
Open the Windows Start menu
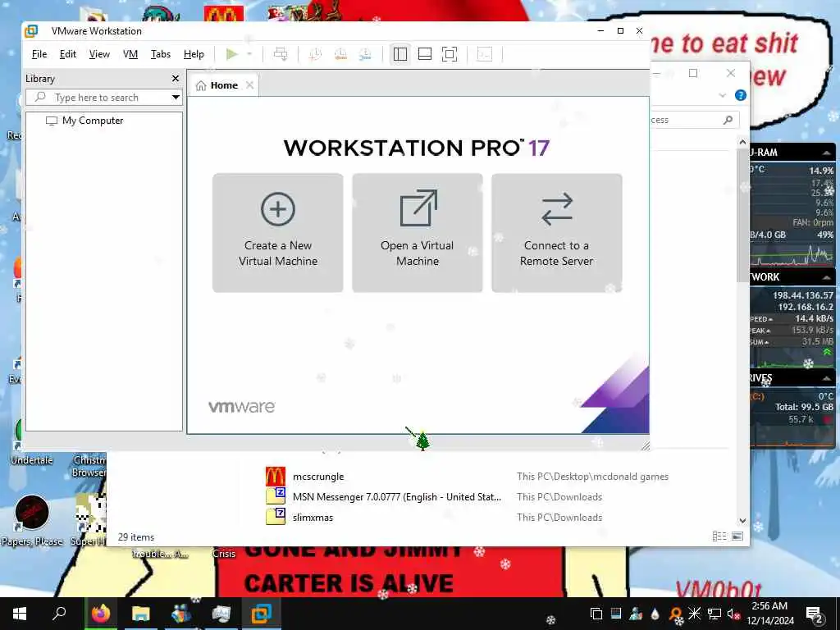point(20,614)
